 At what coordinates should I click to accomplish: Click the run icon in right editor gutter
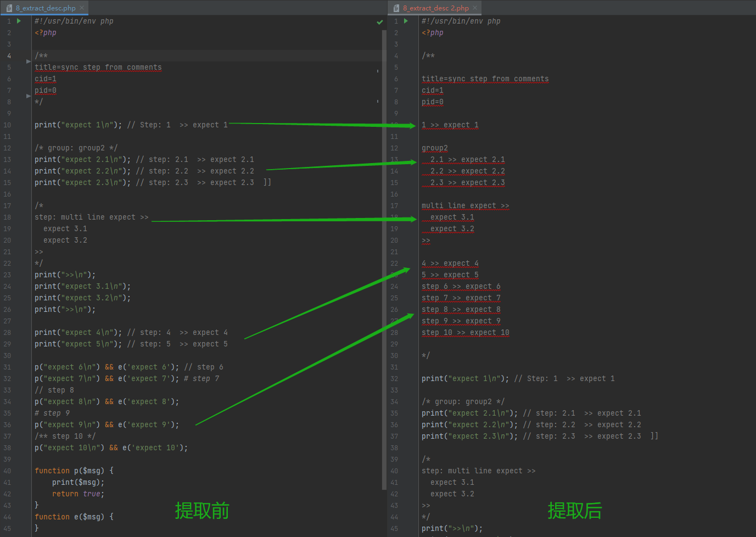[x=406, y=21]
